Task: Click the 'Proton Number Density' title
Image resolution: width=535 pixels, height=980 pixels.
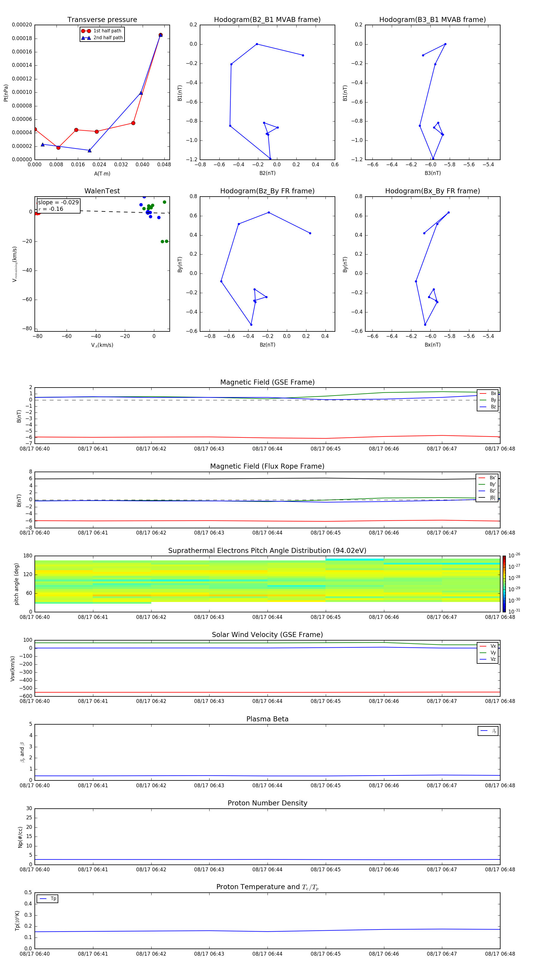Action: click(267, 803)
